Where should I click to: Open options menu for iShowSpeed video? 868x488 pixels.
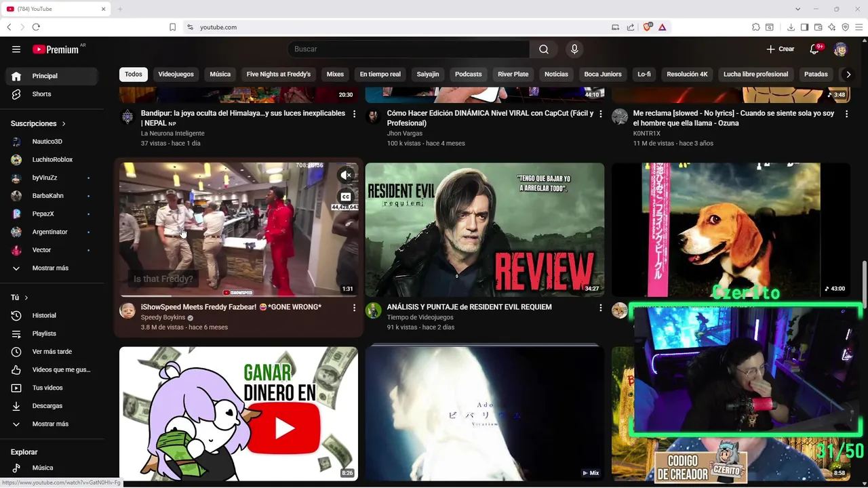click(354, 308)
